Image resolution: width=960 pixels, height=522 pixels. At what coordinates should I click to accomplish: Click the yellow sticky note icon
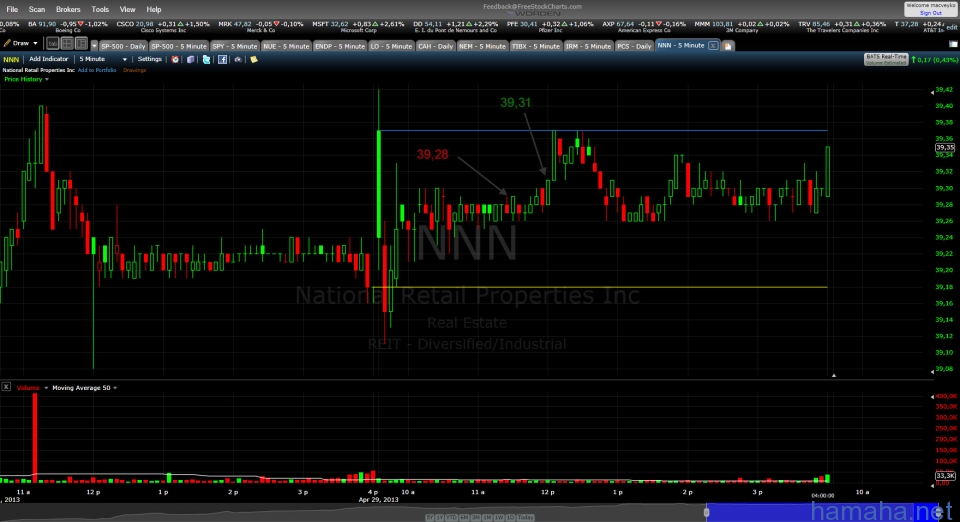pyautogui.click(x=253, y=59)
